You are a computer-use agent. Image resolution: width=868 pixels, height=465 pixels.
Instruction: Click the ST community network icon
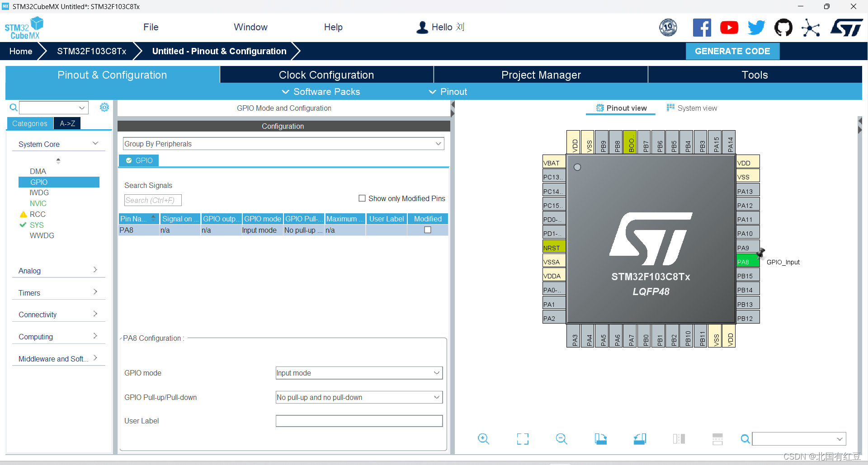click(811, 28)
